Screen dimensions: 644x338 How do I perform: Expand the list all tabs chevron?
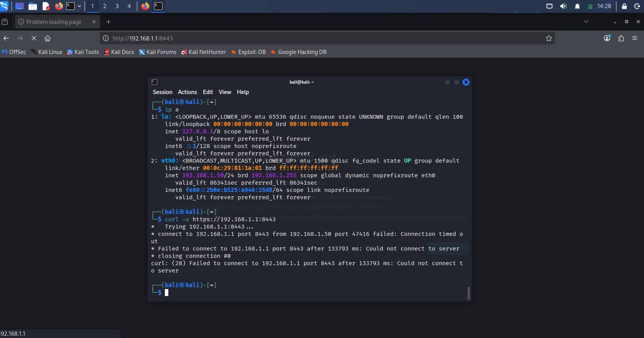tap(586, 22)
